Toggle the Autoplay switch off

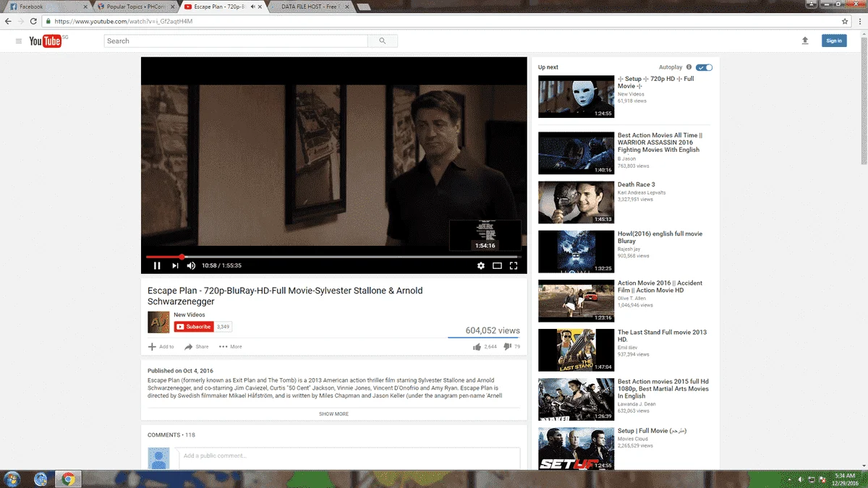[x=705, y=67]
